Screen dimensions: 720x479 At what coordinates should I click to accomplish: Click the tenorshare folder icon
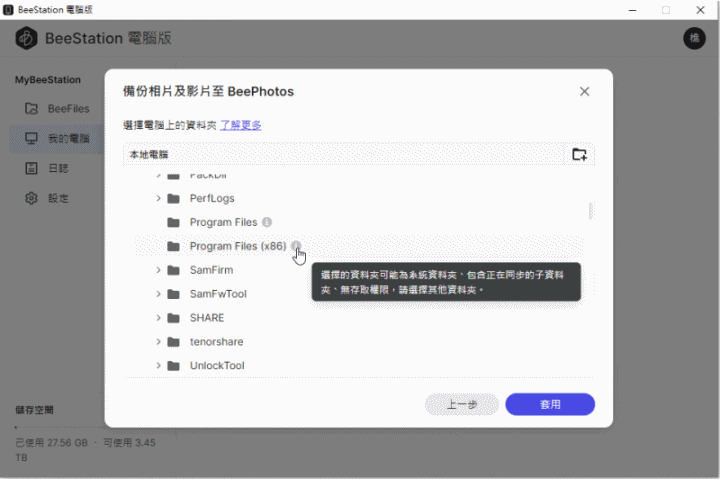pyautogui.click(x=173, y=342)
